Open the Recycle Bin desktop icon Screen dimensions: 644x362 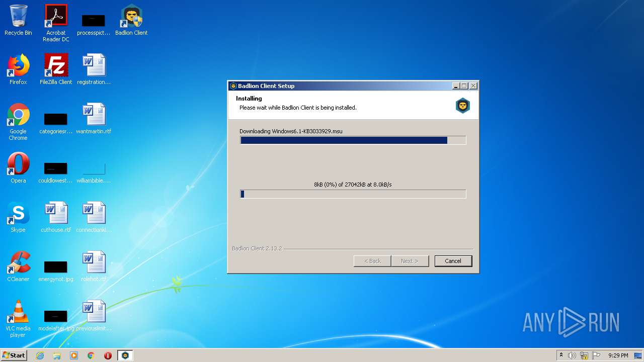click(x=18, y=20)
